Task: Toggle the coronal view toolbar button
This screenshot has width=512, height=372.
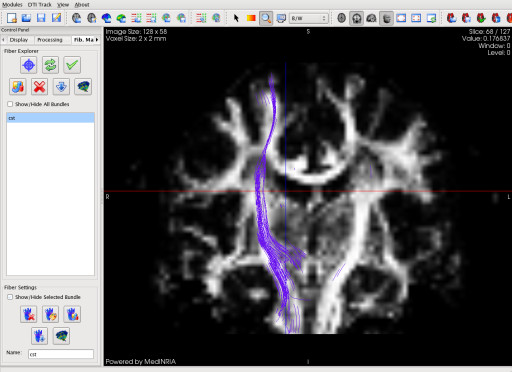Action: pyautogui.click(x=356, y=18)
